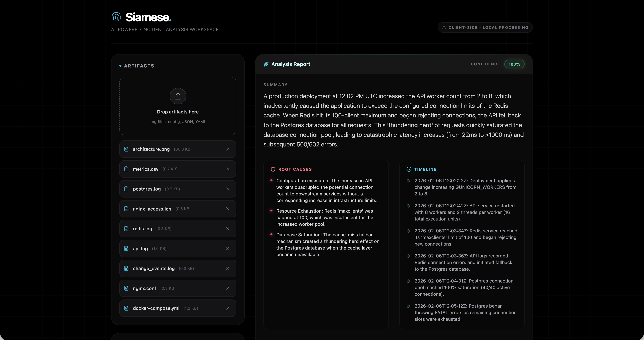Remove metrics.csv with its X button
Image resolution: width=644 pixels, height=340 pixels.
(227, 169)
